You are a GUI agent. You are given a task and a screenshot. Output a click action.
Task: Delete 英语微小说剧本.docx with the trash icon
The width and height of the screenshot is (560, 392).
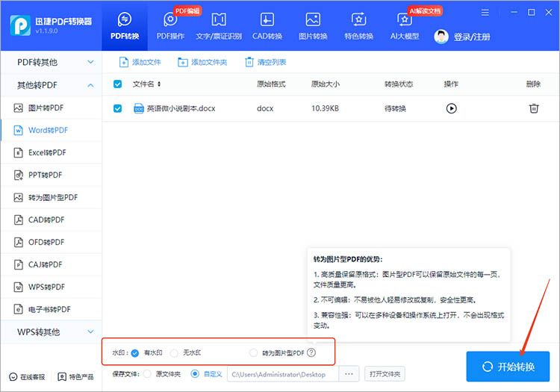pos(534,108)
